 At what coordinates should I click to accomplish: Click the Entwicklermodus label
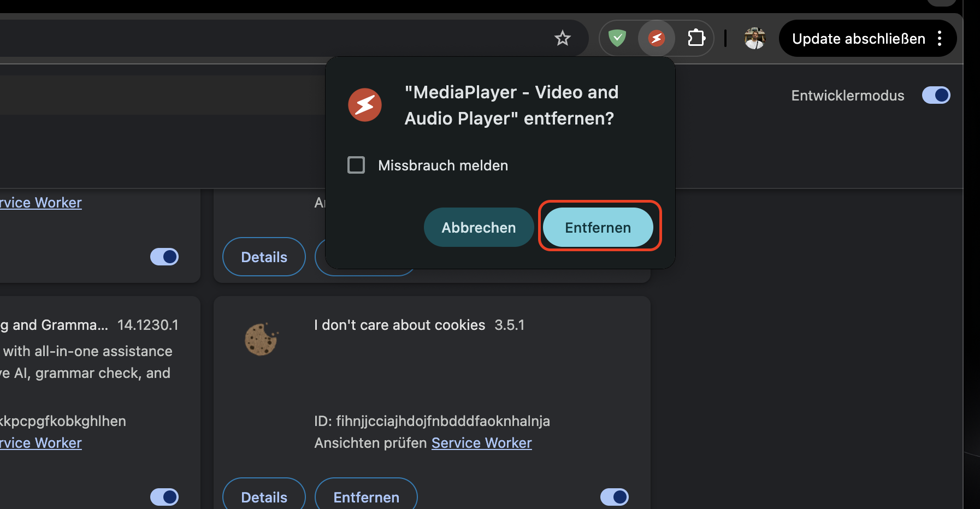click(848, 96)
